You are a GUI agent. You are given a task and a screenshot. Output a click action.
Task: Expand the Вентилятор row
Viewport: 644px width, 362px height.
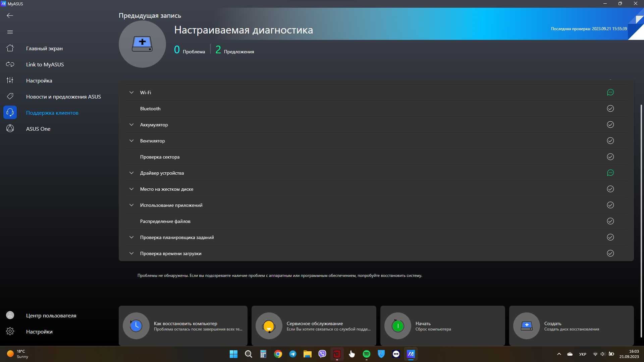click(131, 141)
